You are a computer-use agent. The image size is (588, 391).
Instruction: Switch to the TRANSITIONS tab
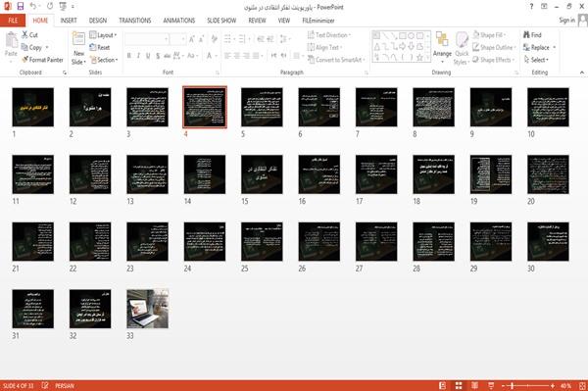coord(135,21)
